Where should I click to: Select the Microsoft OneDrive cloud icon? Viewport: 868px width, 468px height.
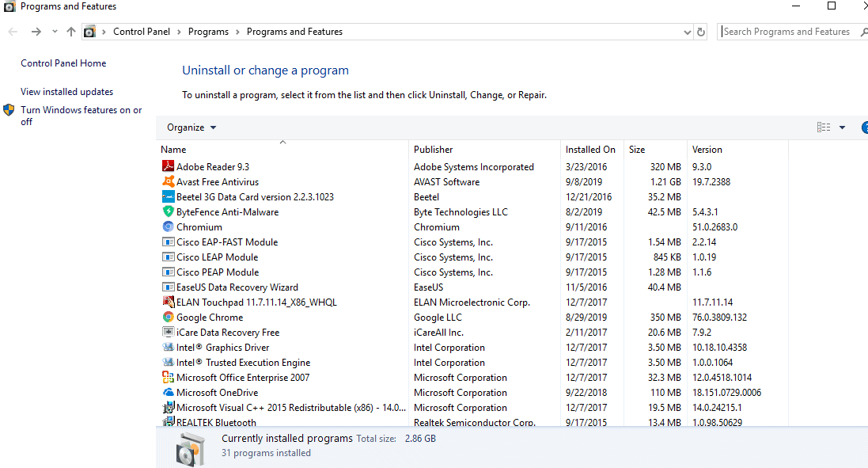[168, 391]
